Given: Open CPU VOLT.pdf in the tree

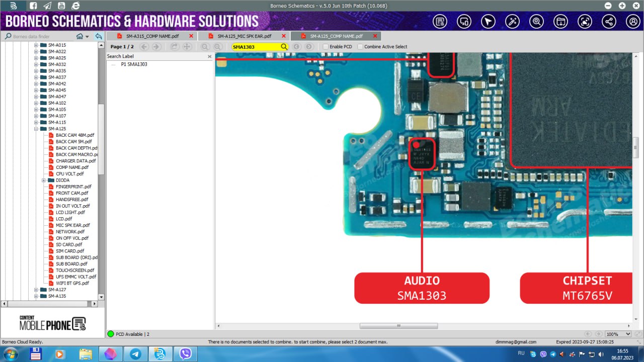Looking at the screenshot, I should point(69,174).
